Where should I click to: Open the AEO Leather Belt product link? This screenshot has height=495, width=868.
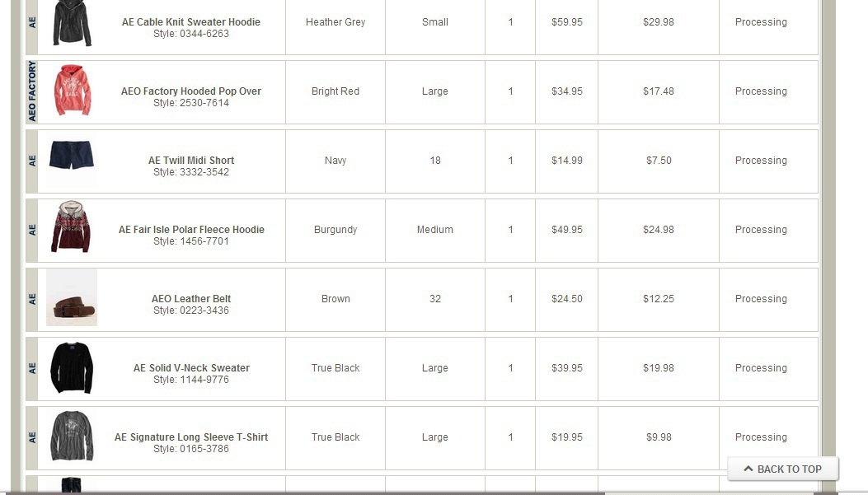point(191,299)
